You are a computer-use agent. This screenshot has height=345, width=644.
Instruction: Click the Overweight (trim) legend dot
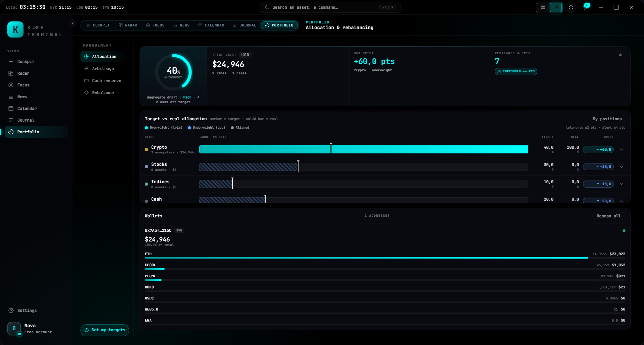(146, 128)
